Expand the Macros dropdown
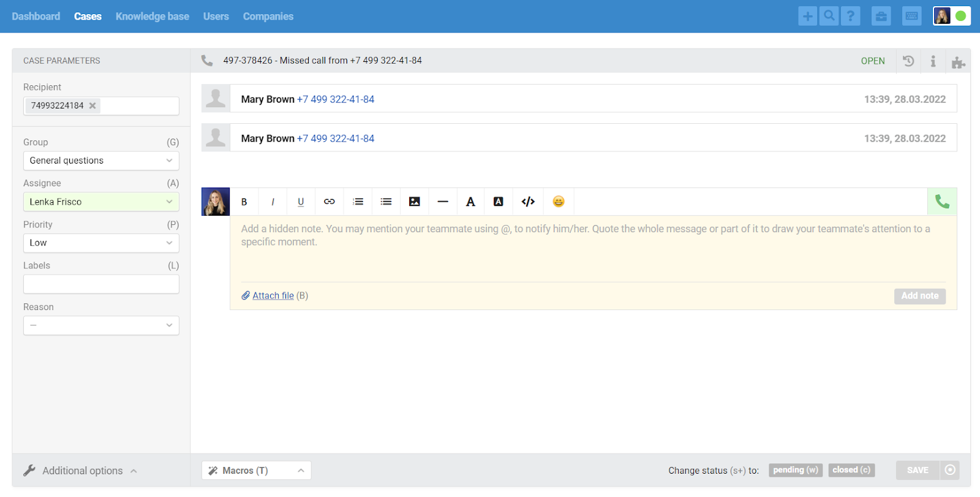 click(256, 471)
